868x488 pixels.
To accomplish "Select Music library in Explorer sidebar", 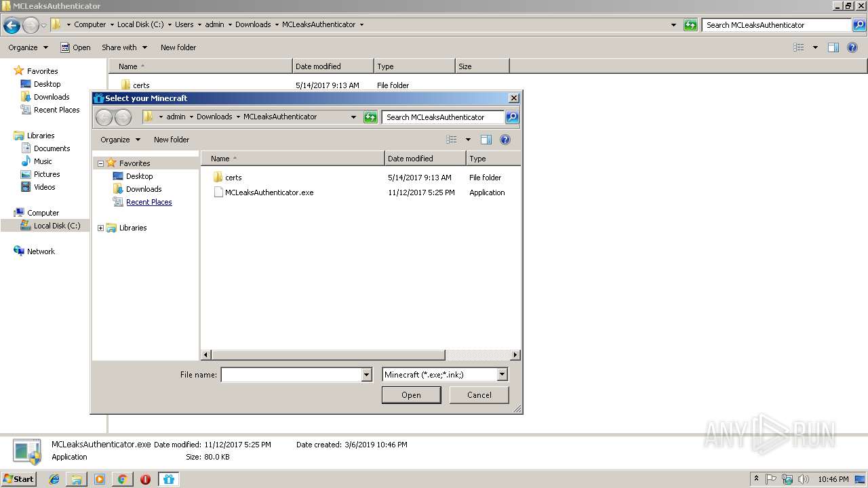I will point(37,161).
